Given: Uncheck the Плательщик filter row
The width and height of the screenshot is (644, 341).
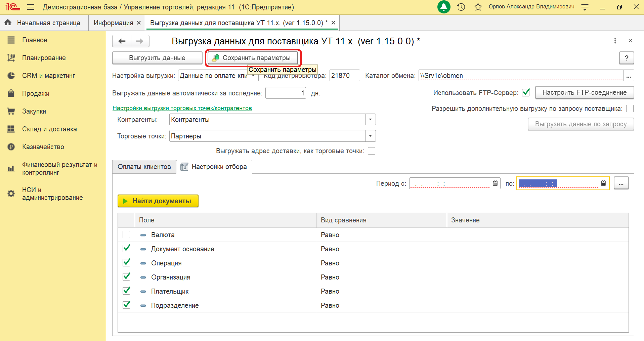Looking at the screenshot, I should click(126, 291).
